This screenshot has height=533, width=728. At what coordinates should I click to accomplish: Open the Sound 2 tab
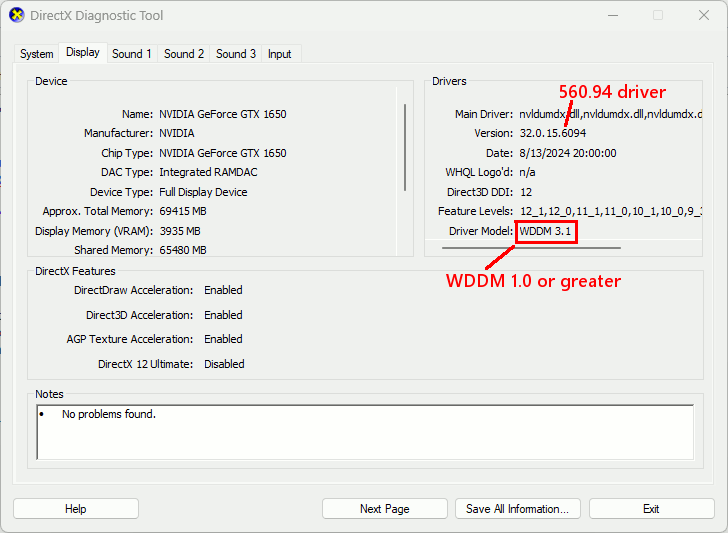184,54
